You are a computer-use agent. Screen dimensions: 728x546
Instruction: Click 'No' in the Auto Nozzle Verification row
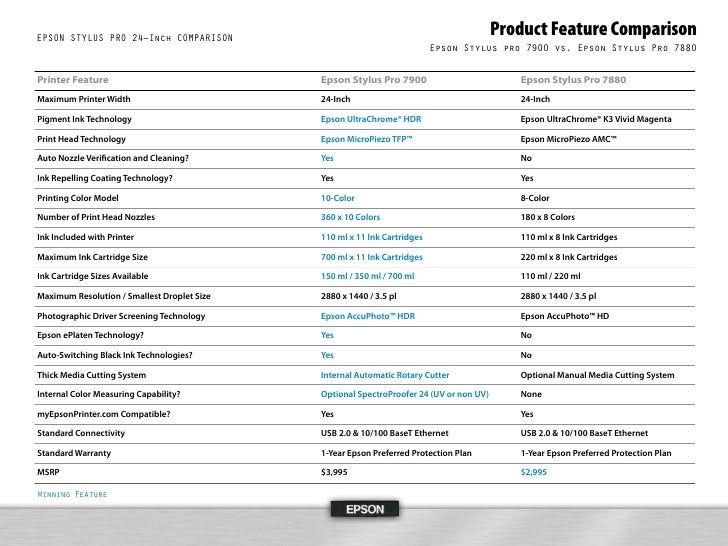526,158
